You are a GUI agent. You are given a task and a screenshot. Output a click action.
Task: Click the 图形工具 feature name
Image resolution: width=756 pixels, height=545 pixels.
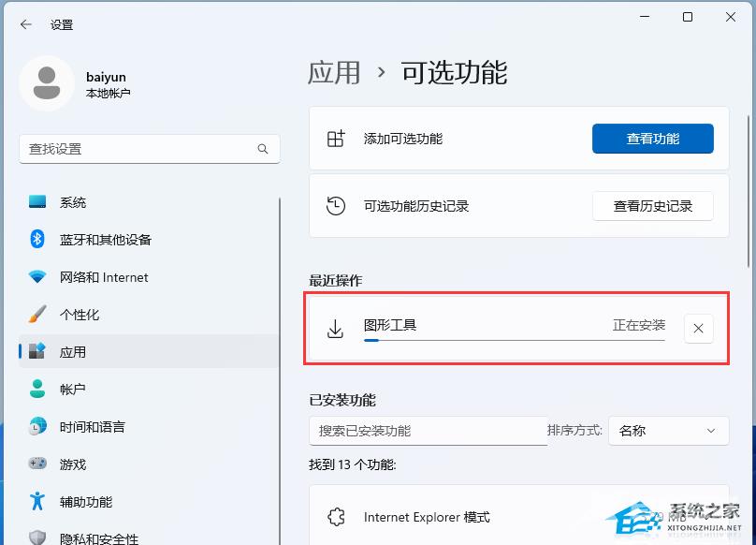click(x=390, y=325)
